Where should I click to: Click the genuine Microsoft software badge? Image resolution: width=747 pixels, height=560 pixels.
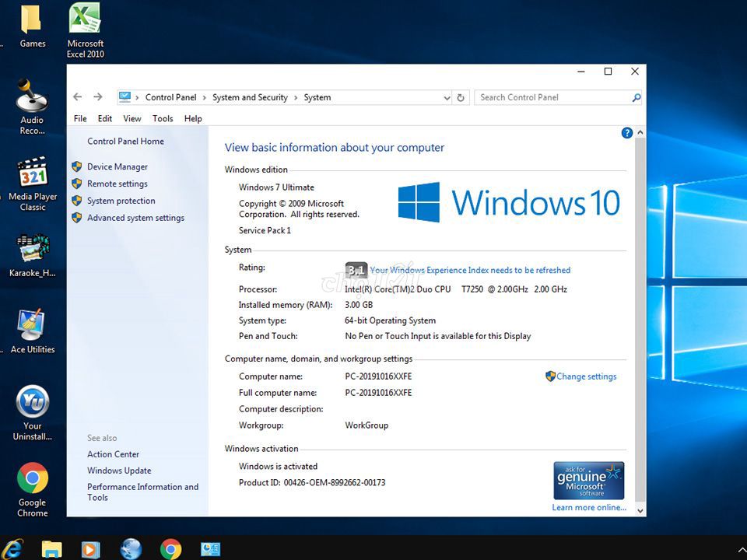(x=589, y=480)
